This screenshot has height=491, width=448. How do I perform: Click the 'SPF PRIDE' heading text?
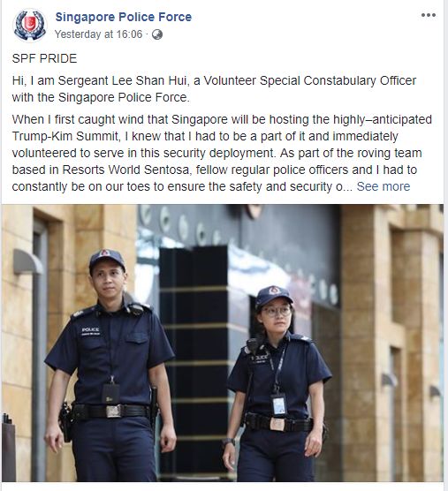click(x=44, y=58)
